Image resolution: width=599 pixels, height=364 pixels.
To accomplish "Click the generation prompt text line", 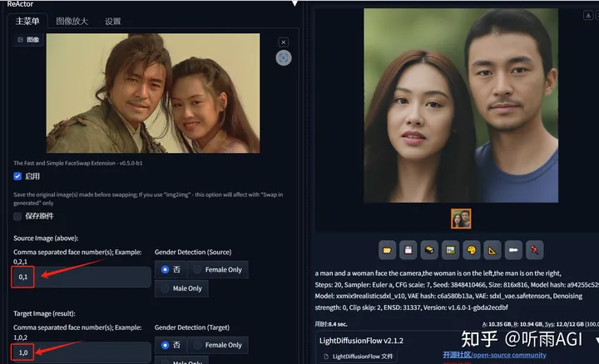I will [438, 273].
